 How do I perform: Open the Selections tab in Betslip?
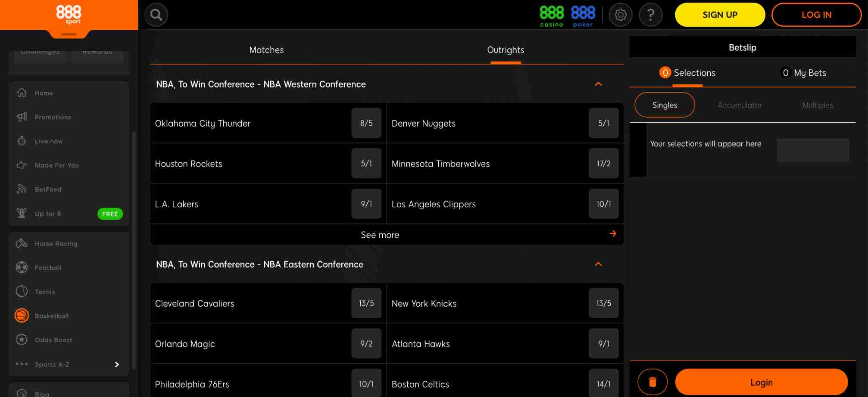point(687,73)
